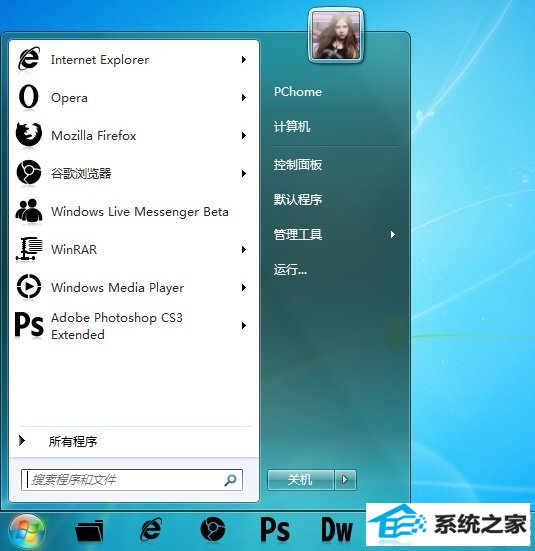Viewport: 535px width, 551px height.
Task: Click the user account picture thumbnail
Action: pos(336,35)
